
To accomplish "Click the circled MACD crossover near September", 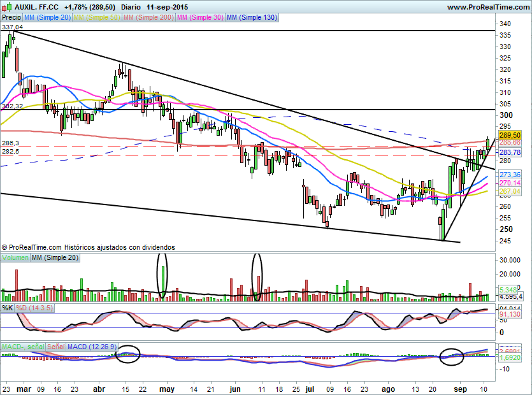I will [452, 356].
